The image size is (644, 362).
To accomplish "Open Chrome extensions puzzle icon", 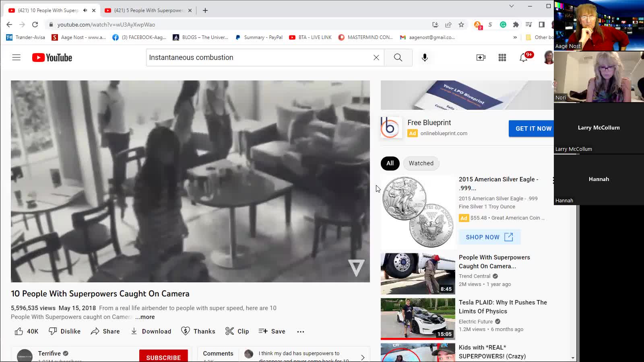I will (516, 25).
